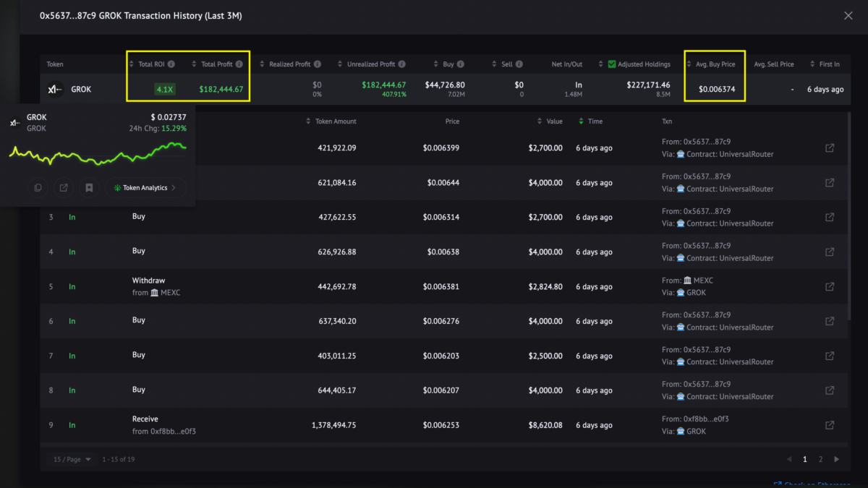Click the 24h Chg 15.29% value

coord(174,128)
